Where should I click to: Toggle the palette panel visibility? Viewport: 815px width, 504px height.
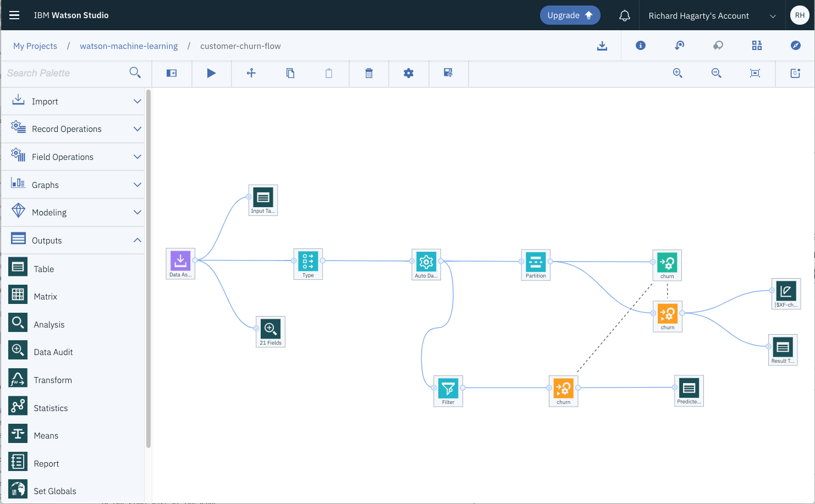(172, 73)
